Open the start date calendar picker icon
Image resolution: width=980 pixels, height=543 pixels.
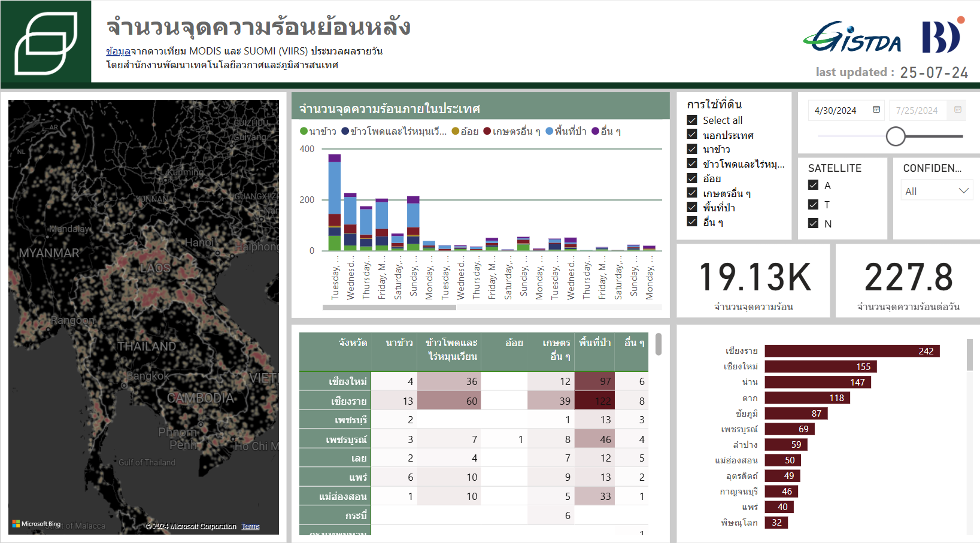[876, 110]
